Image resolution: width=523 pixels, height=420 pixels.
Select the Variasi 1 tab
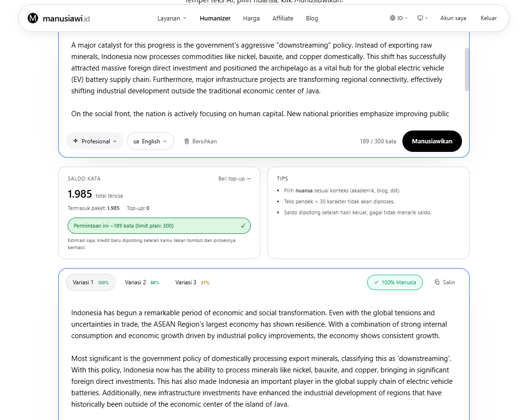pos(91,282)
